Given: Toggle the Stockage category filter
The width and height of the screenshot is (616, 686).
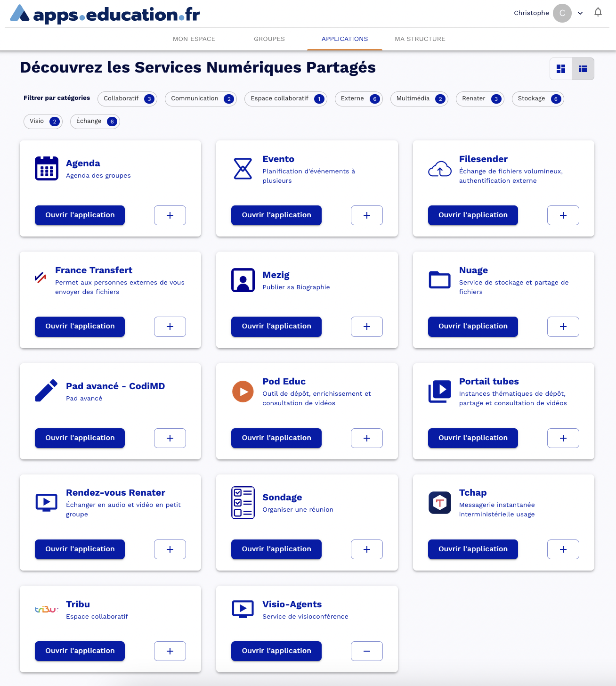Looking at the screenshot, I should [x=537, y=98].
